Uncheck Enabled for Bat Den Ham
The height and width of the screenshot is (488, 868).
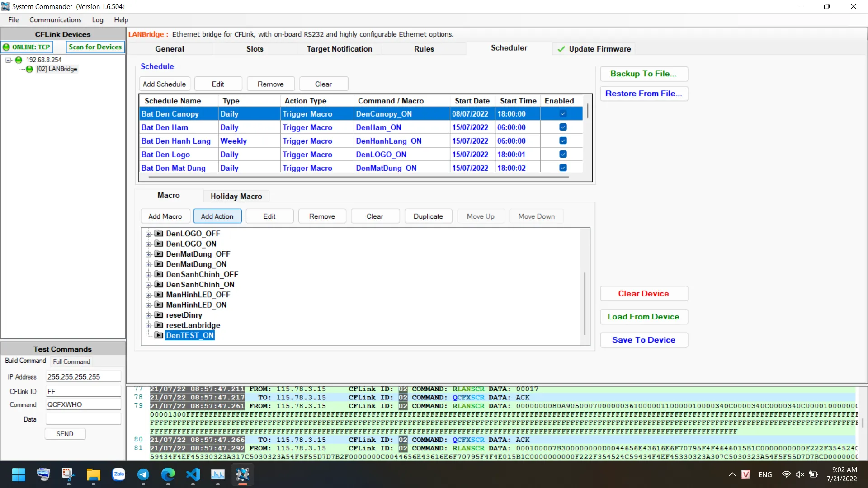tap(563, 127)
